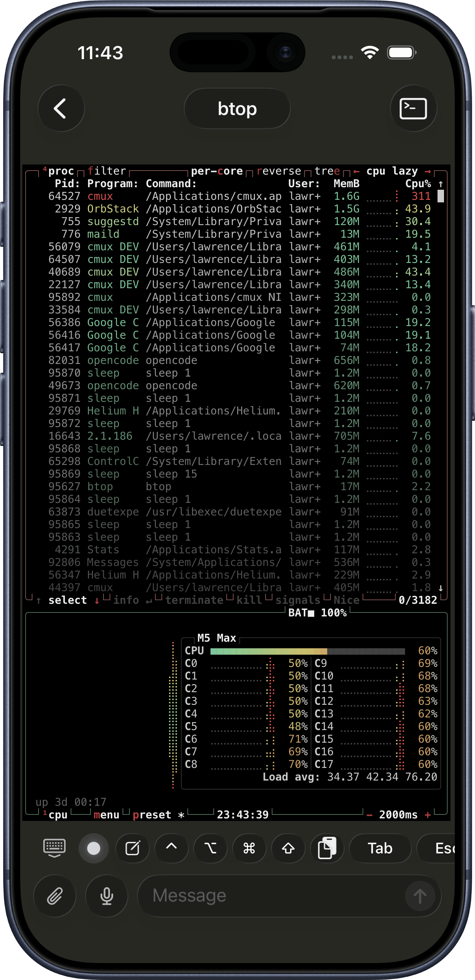Tap the btop title pill
This screenshot has width=475, height=980.
tap(237, 109)
